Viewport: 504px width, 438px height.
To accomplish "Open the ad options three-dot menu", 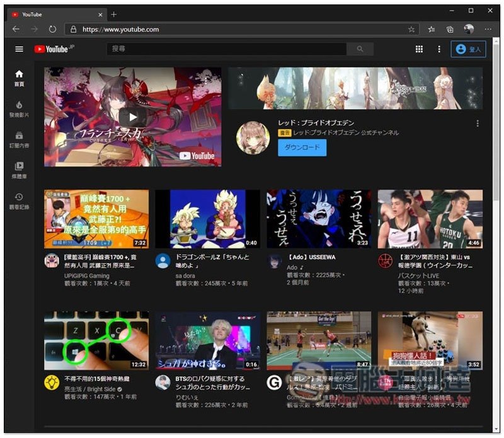I will click(477, 124).
